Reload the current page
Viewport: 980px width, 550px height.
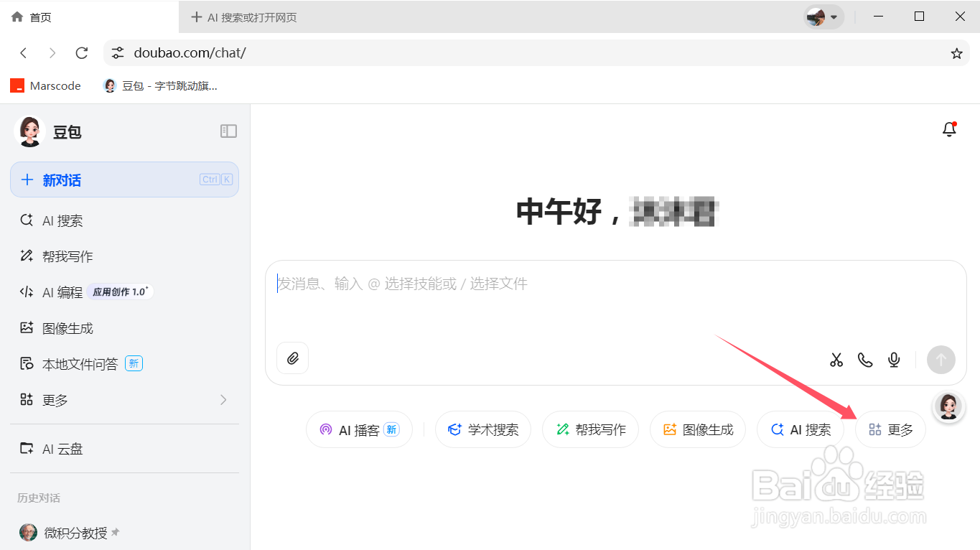coord(82,53)
